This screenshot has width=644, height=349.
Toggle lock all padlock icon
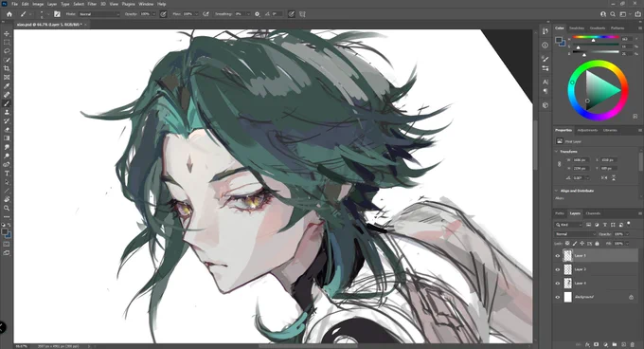click(x=597, y=244)
